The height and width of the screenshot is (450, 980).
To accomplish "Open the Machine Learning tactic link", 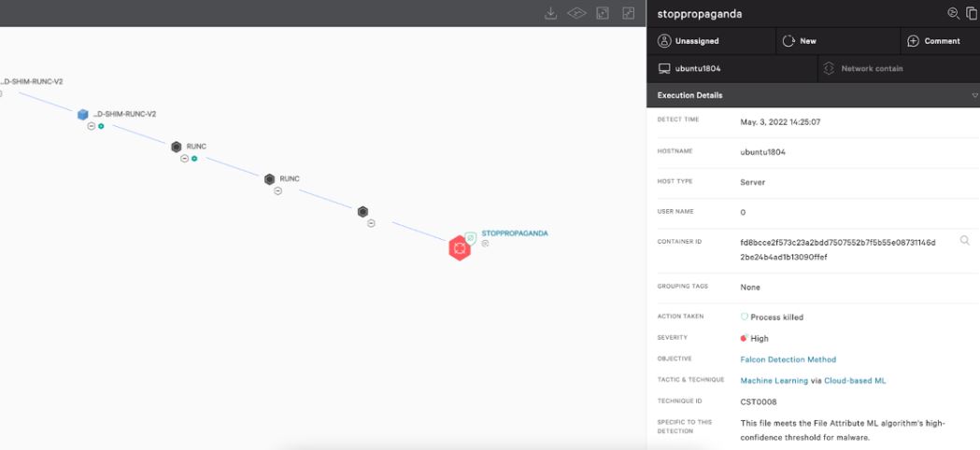I will pos(774,381).
